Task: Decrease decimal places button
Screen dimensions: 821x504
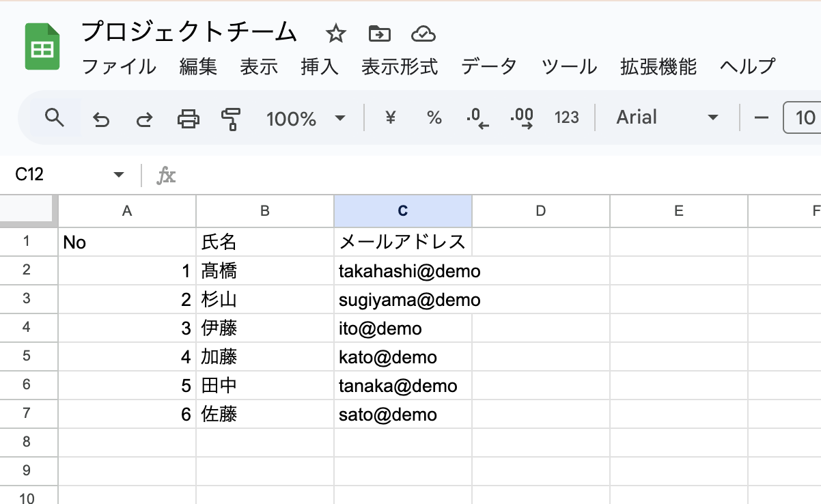Action: point(478,119)
